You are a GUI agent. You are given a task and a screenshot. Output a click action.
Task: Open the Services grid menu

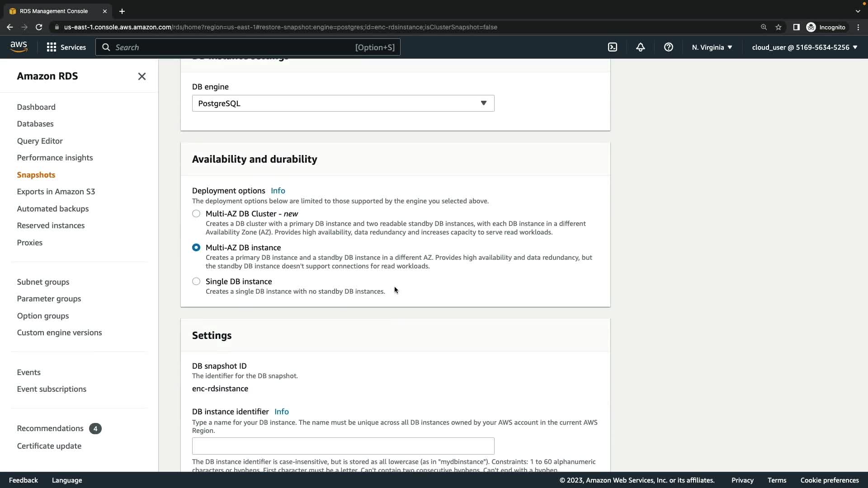tap(66, 47)
